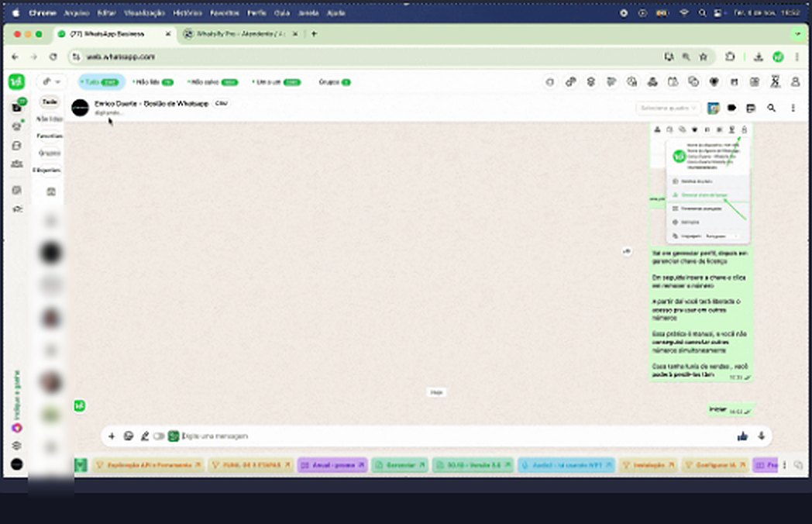
Task: Select the Um a um filter
Action: pos(276,82)
